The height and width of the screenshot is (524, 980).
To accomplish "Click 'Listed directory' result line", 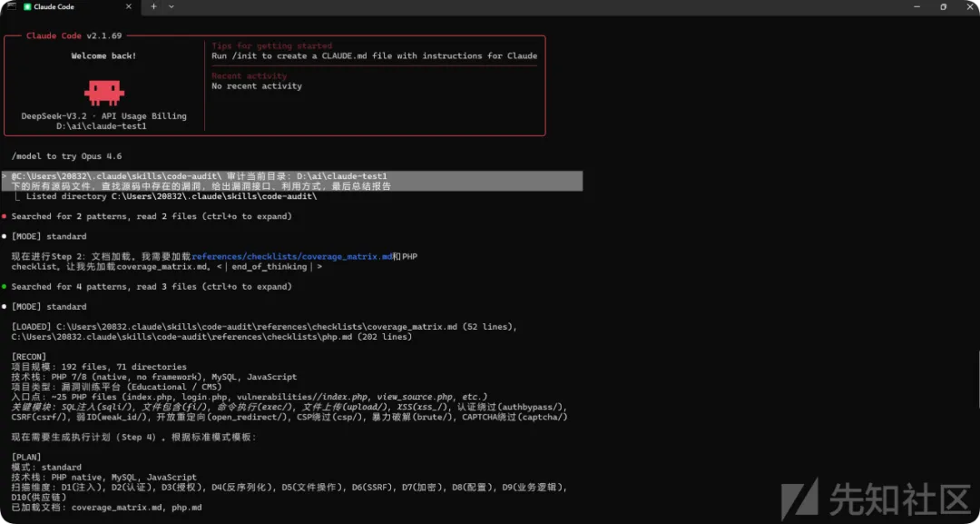I will tap(167, 196).
